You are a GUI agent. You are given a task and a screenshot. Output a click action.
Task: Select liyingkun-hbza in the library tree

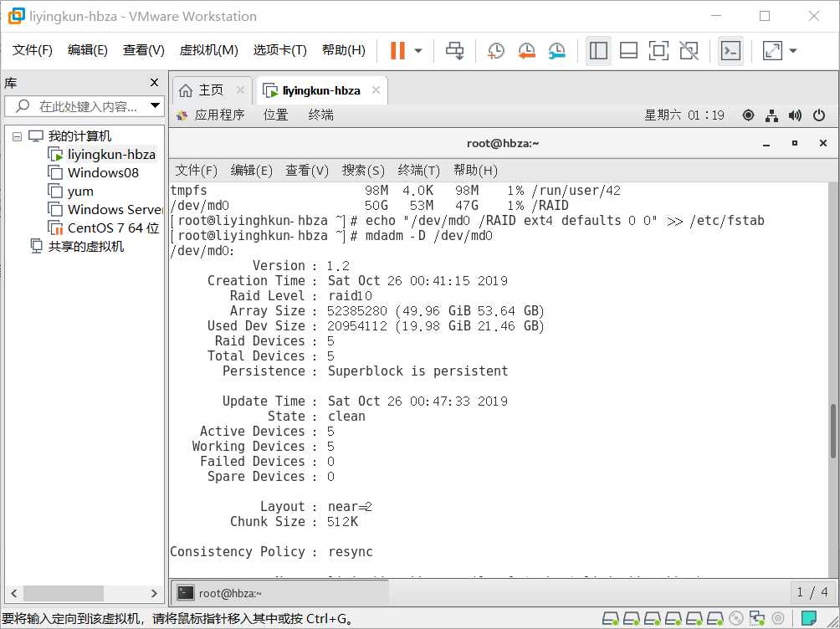[x=102, y=154]
